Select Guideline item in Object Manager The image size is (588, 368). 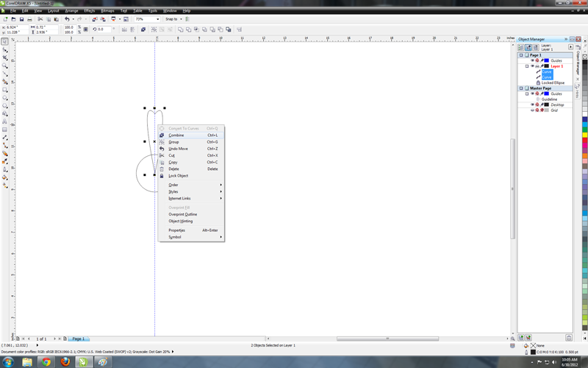point(549,99)
